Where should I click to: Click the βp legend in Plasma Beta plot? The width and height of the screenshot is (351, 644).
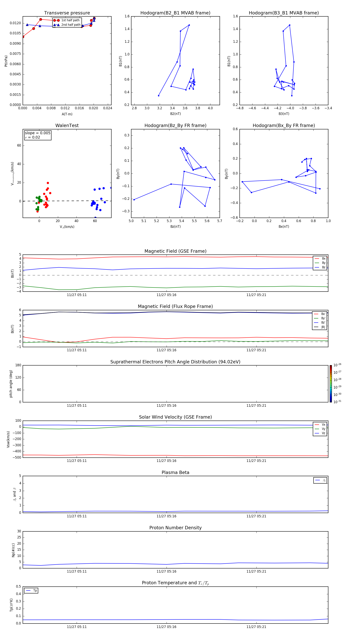tap(320, 480)
